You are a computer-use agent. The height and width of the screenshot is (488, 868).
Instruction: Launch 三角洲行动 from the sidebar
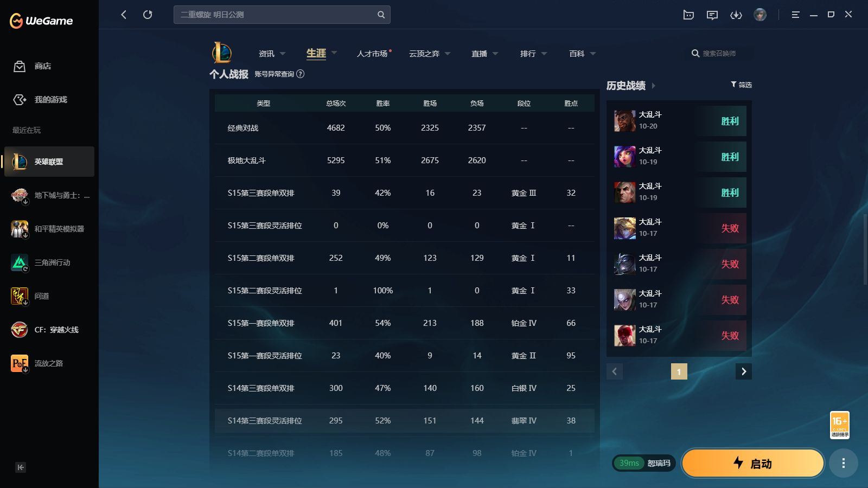coord(49,262)
